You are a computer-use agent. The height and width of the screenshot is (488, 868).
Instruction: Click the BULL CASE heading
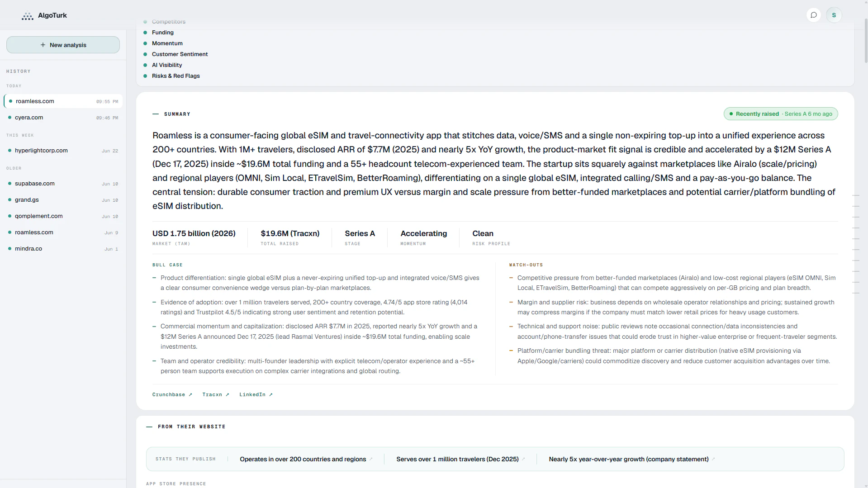(167, 265)
